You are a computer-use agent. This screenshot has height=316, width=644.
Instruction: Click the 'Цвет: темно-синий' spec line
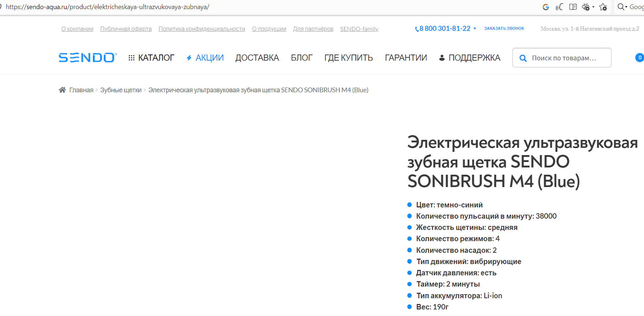449,205
